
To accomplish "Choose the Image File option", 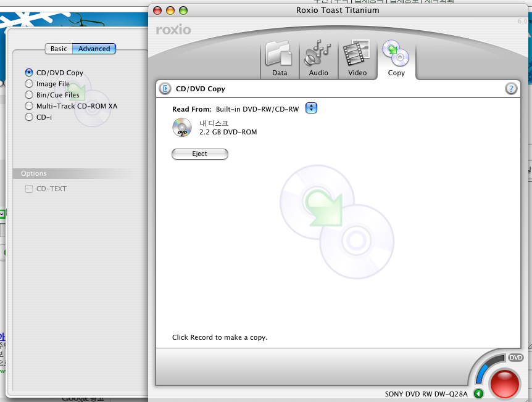I will (x=29, y=84).
